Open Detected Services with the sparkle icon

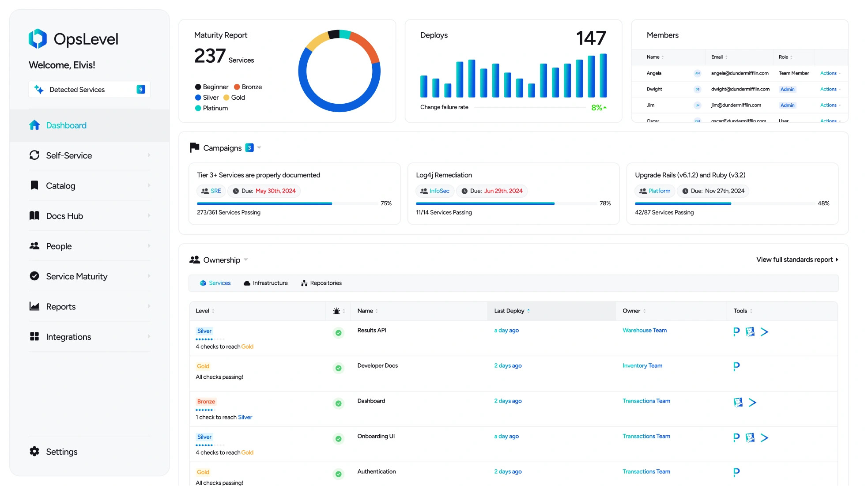(39, 89)
